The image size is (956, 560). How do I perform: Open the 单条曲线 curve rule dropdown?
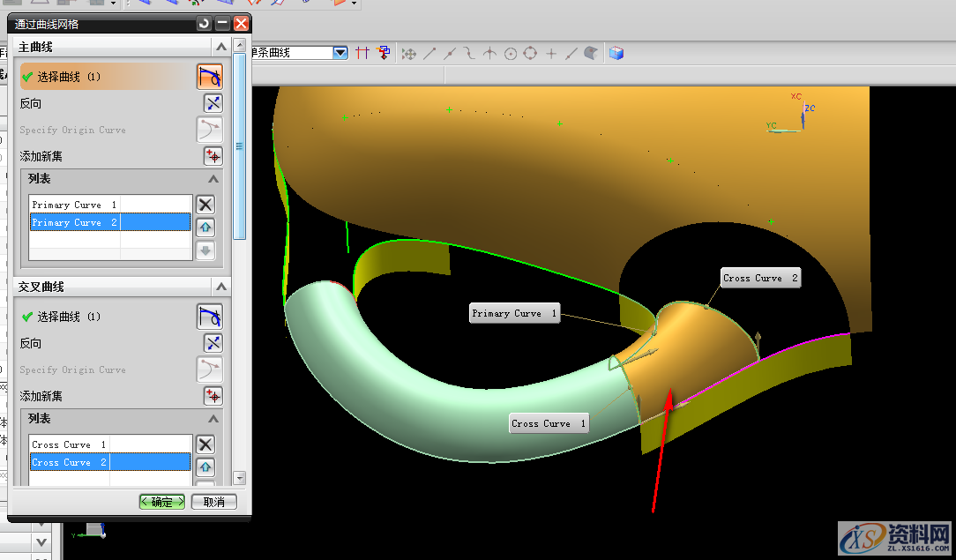point(340,53)
